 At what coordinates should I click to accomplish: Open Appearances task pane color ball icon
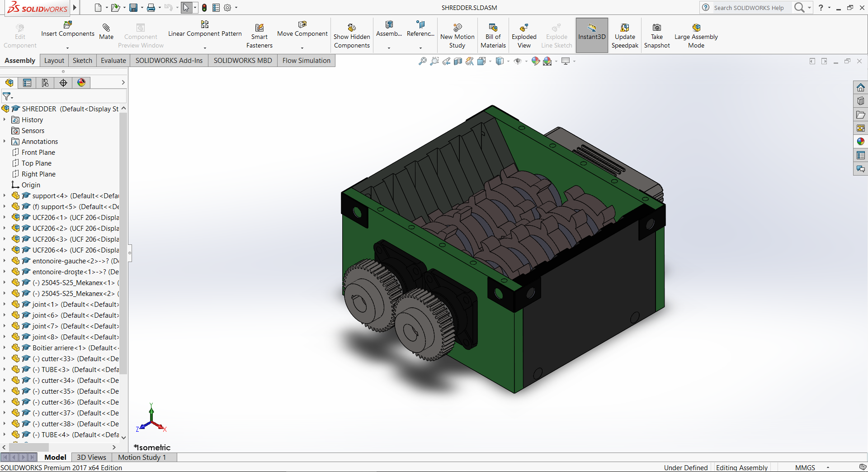pyautogui.click(x=861, y=142)
